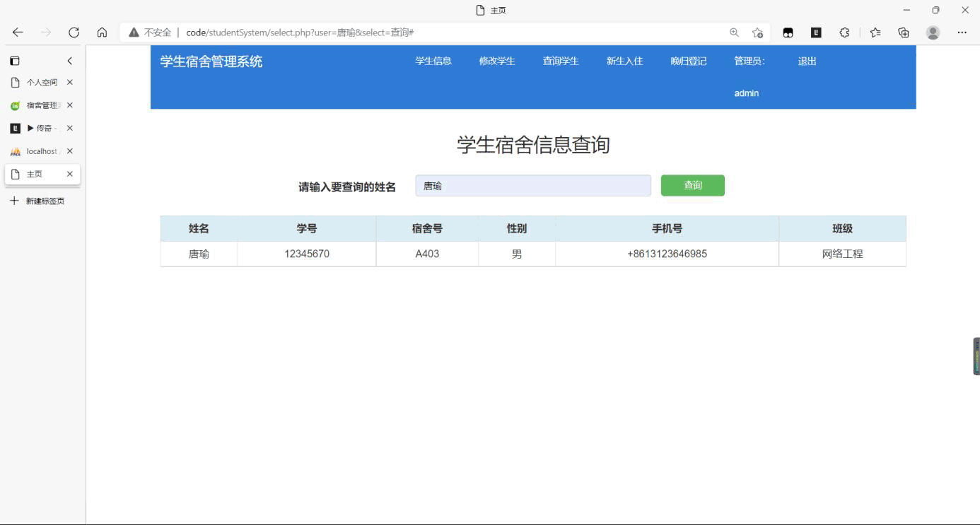Click student number 12345670
Image resolution: width=980 pixels, height=525 pixels.
click(307, 254)
